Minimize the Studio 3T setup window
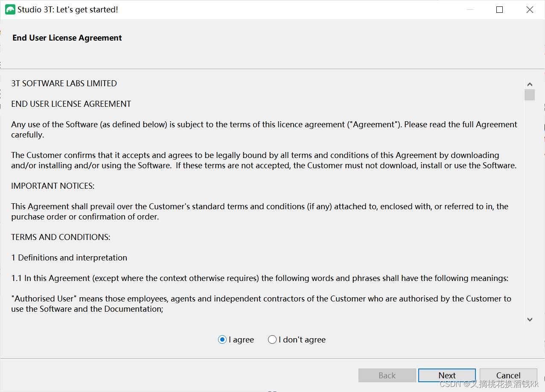 pyautogui.click(x=470, y=9)
